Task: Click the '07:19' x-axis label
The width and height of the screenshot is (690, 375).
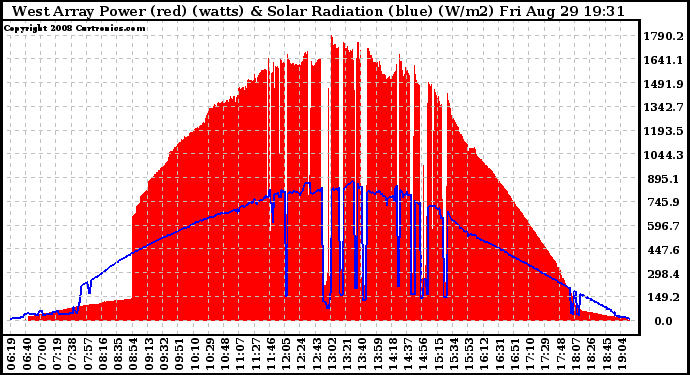Action: tap(57, 354)
